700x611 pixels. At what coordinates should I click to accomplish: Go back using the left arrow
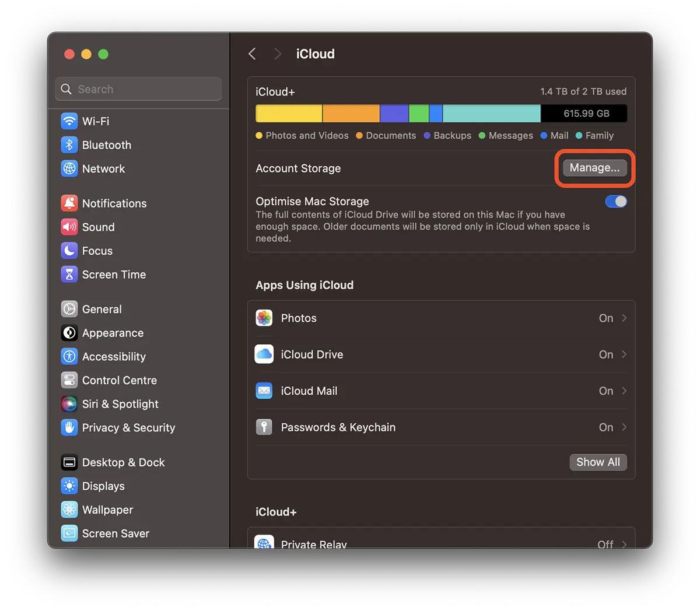(x=252, y=54)
